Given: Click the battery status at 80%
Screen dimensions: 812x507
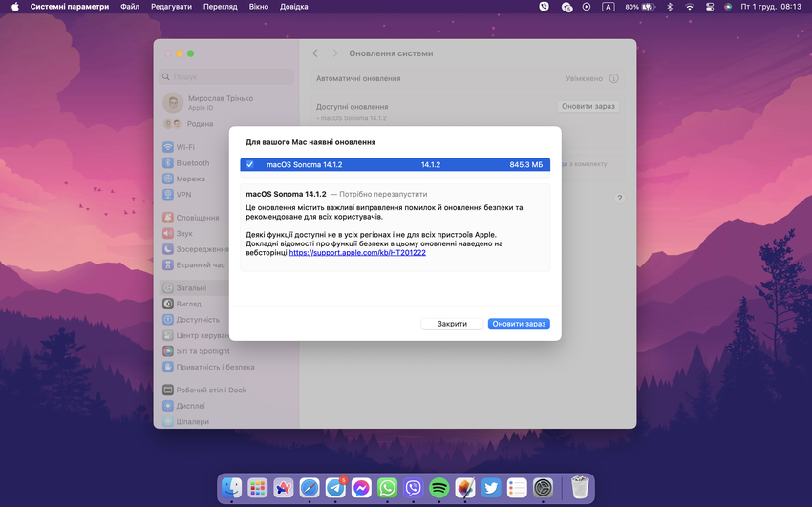Looking at the screenshot, I should coord(640,7).
